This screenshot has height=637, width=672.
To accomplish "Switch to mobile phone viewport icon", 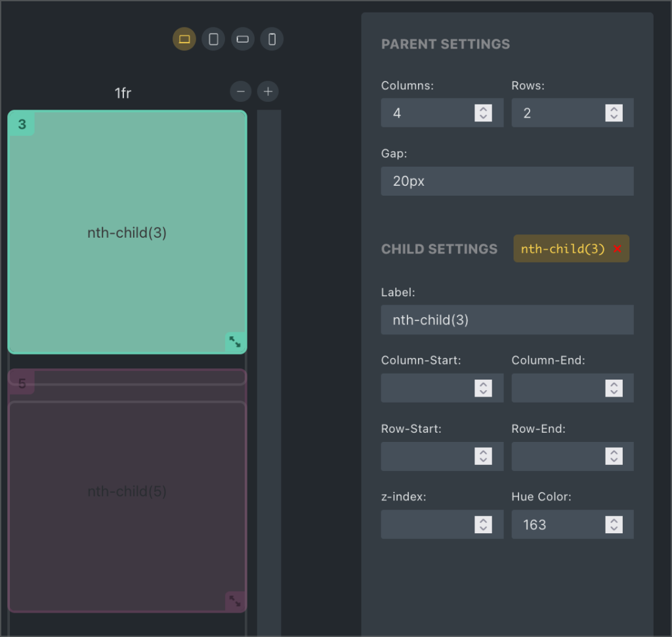I will point(272,39).
